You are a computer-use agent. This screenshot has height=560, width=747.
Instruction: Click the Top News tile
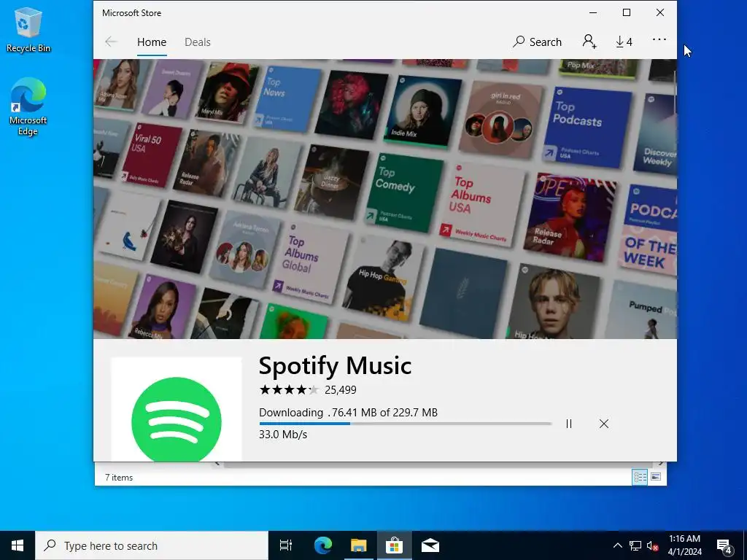tap(287, 100)
